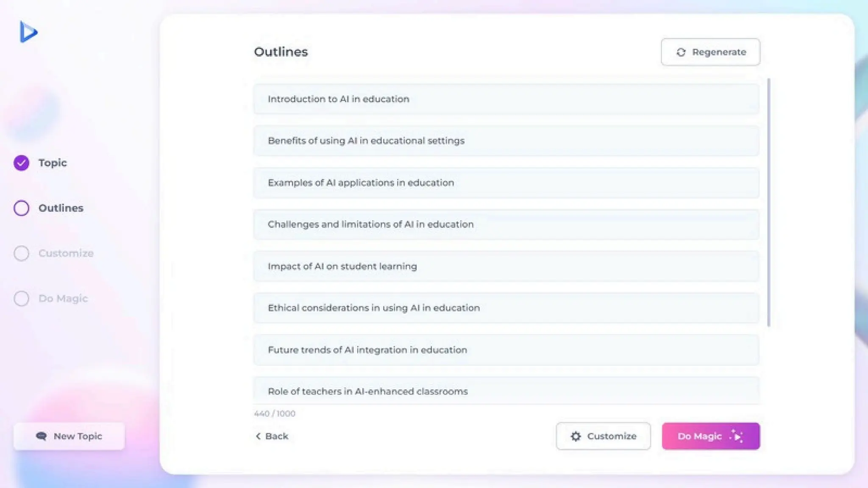Click the sparkle icon on Do Magic
The image size is (868, 488).
point(736,436)
